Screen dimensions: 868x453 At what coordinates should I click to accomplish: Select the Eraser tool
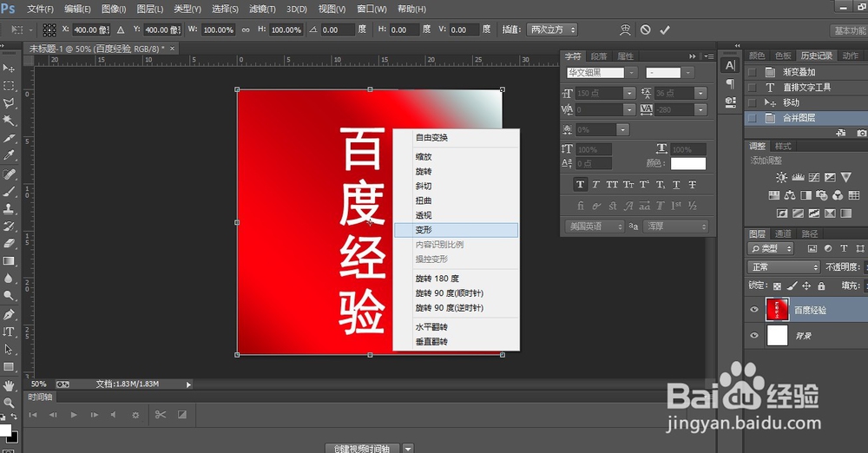[9, 243]
